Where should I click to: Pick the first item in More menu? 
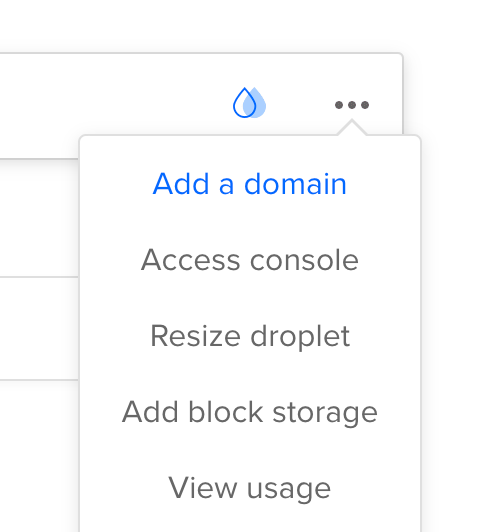(x=250, y=184)
